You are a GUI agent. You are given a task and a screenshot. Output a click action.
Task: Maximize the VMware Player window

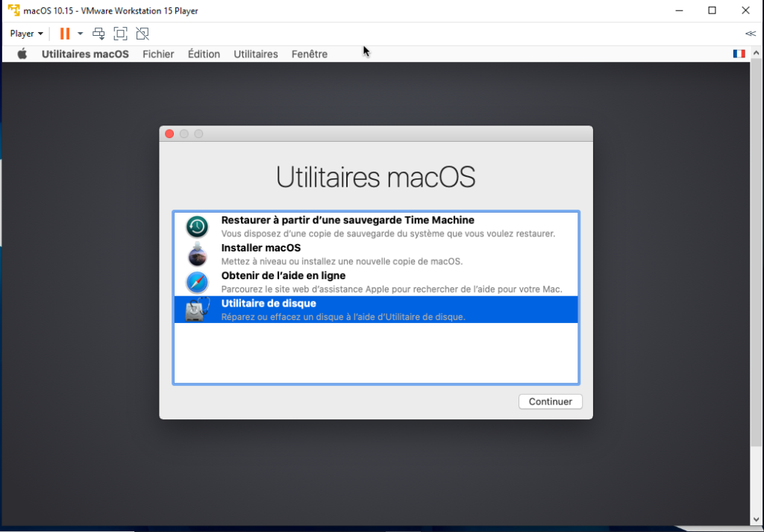pos(712,10)
